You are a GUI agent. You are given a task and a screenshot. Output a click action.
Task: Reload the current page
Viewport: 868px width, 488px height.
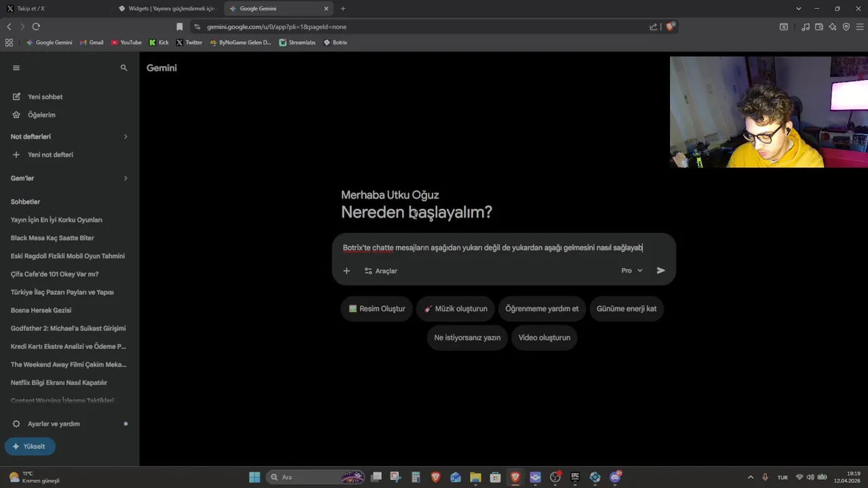(36, 26)
